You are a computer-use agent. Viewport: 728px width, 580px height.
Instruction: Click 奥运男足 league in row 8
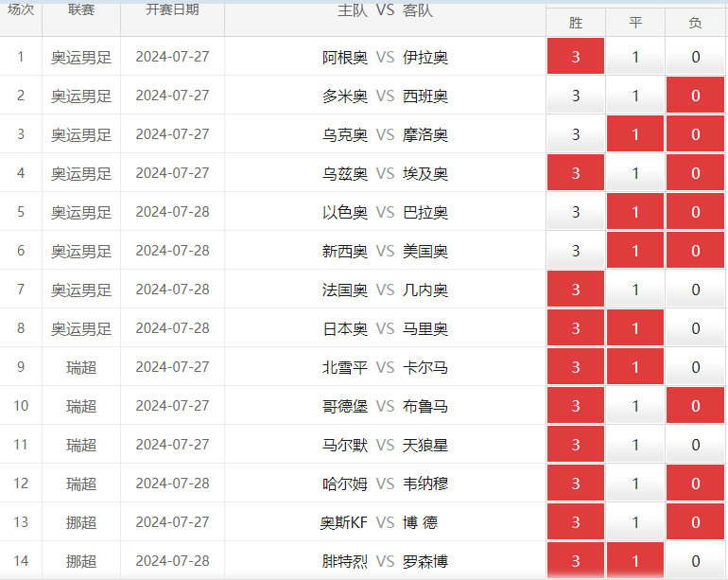click(x=81, y=329)
